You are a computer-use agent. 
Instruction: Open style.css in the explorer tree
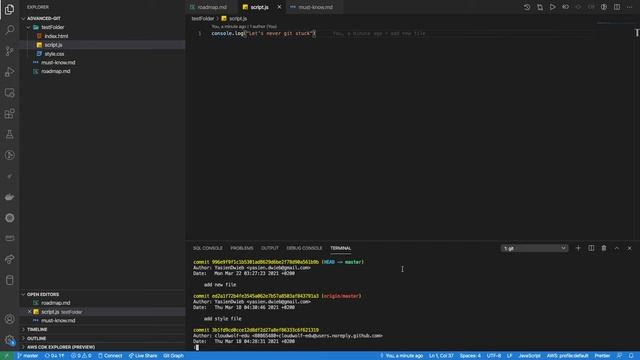click(x=54, y=54)
